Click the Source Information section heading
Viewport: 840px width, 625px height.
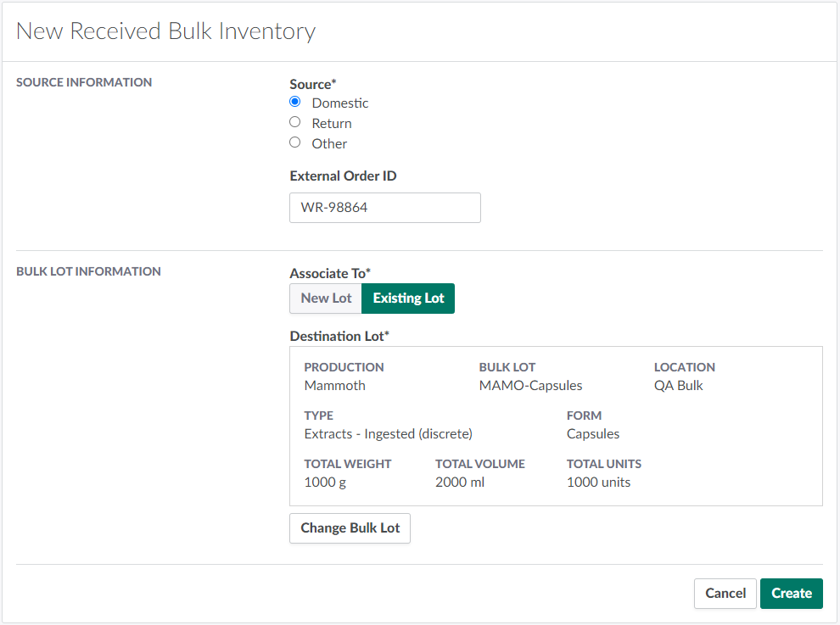click(84, 82)
